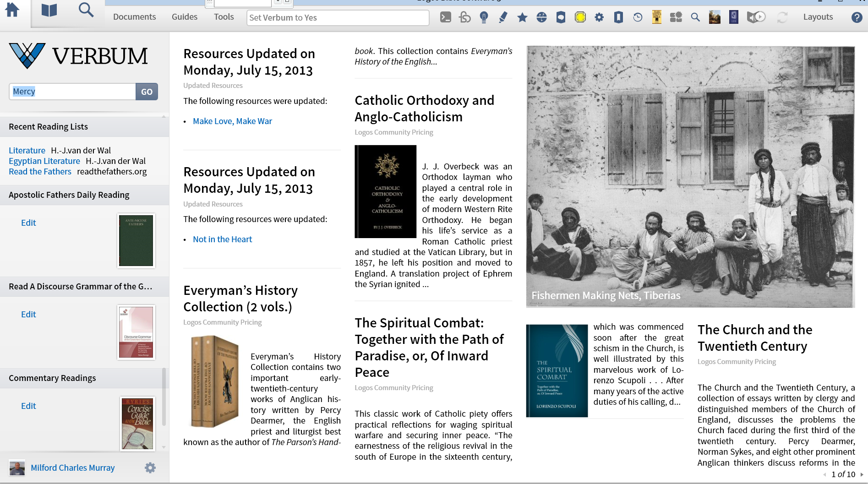Open the Tools menu

pos(224,17)
